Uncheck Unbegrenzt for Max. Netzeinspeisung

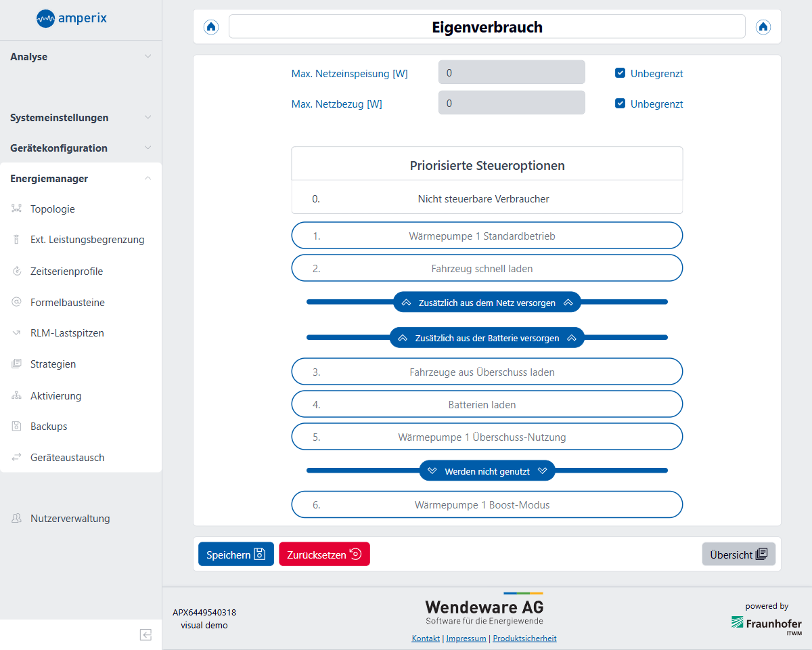pos(620,73)
